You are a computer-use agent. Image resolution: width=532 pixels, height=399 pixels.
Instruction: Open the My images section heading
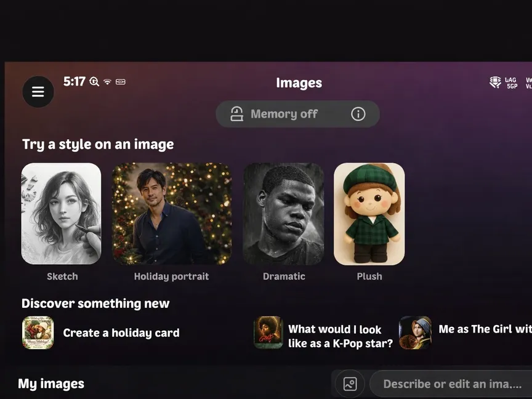(x=51, y=384)
